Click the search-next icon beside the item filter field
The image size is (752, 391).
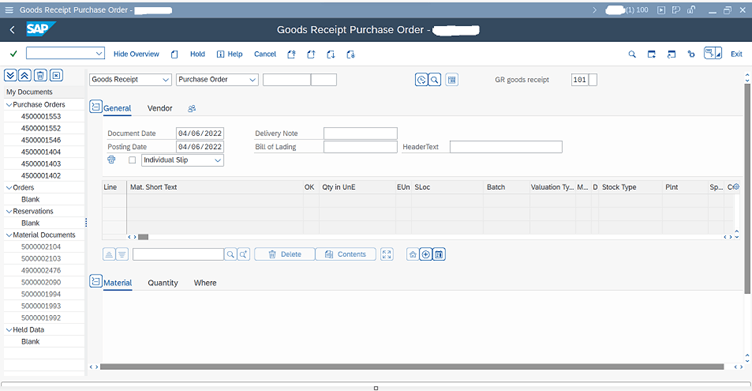[244, 254]
